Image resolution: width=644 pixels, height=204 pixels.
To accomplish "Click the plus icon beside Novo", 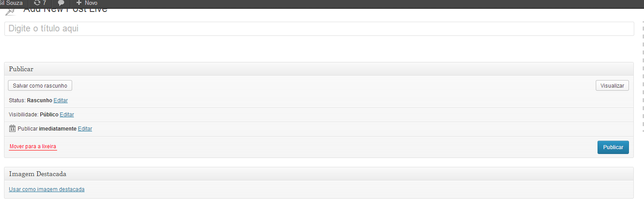I will coord(79,3).
